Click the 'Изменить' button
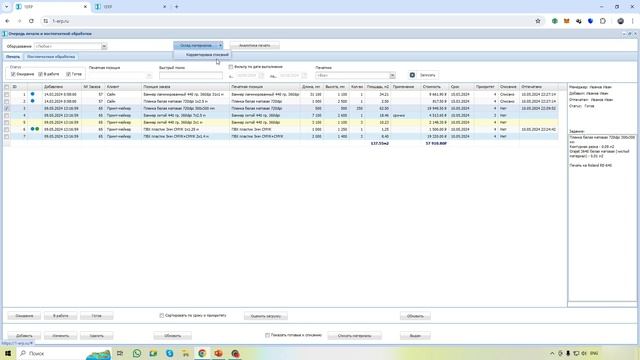This screenshot has height=360, width=640. click(x=60, y=336)
